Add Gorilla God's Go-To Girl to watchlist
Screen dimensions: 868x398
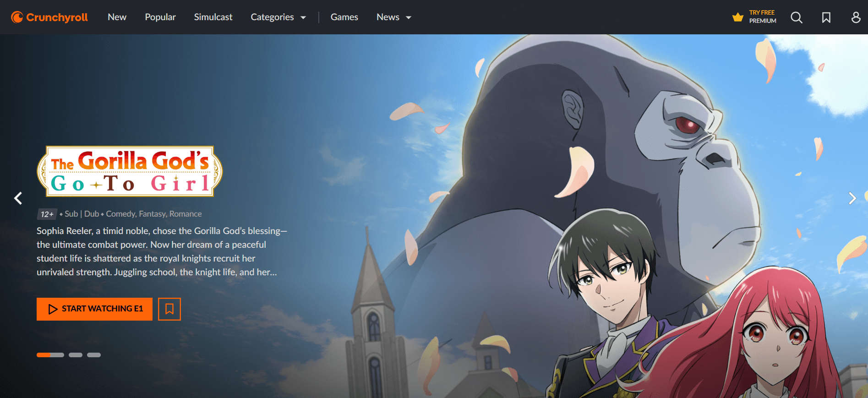[169, 309]
